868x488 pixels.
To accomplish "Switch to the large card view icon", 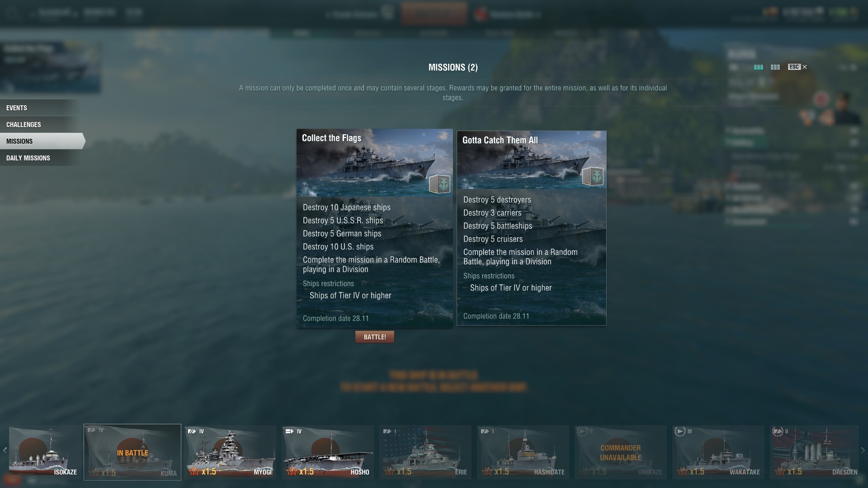I will (x=758, y=67).
